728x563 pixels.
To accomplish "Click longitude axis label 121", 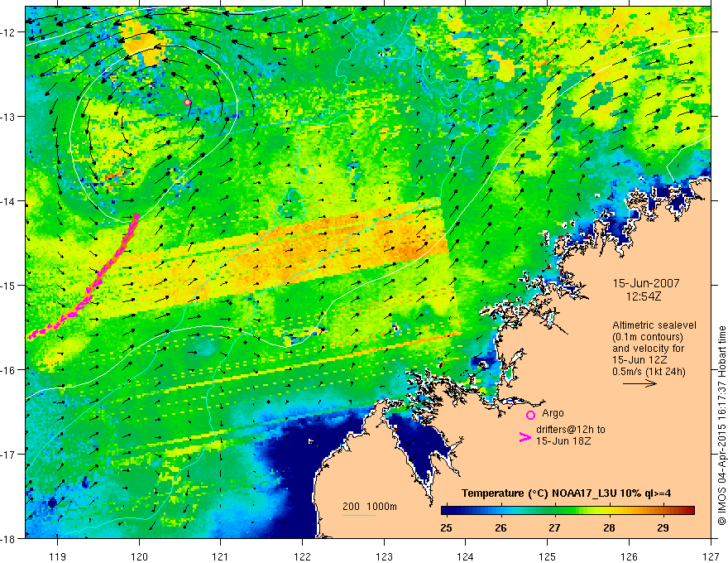I will 221,556.
